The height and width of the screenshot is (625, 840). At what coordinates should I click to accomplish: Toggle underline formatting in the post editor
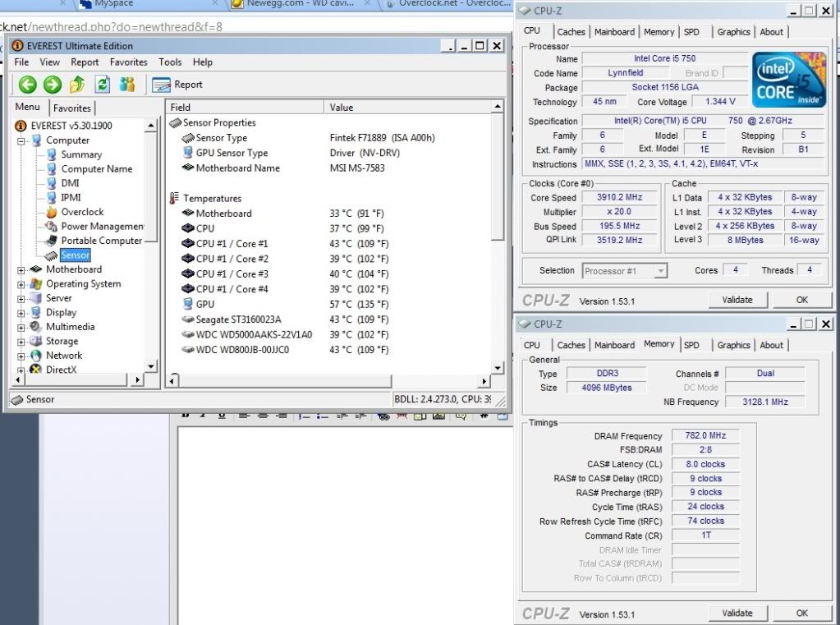click(x=219, y=418)
